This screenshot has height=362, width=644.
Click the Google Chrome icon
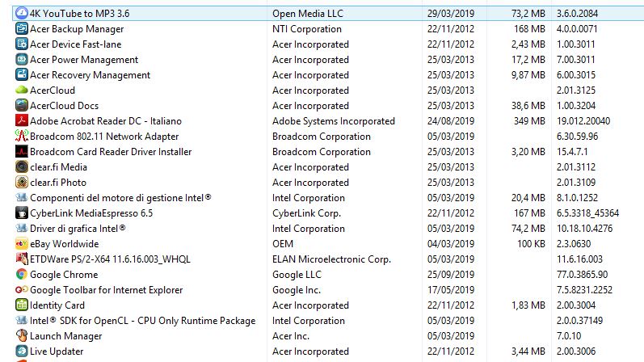21,274
